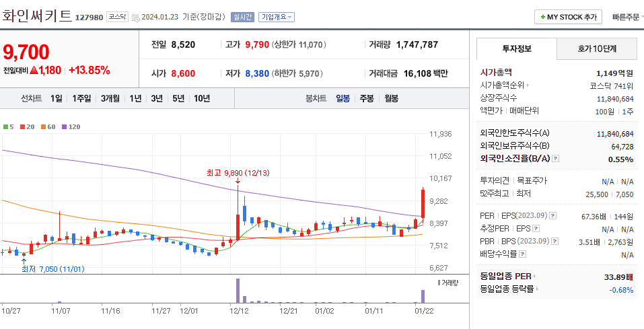The width and height of the screenshot is (644, 329).
Task: Select the 3개월 line chart period
Action: click(x=110, y=99)
